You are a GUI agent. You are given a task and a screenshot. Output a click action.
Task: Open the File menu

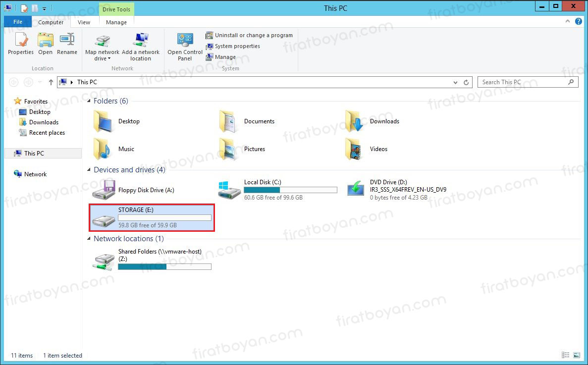[18, 22]
